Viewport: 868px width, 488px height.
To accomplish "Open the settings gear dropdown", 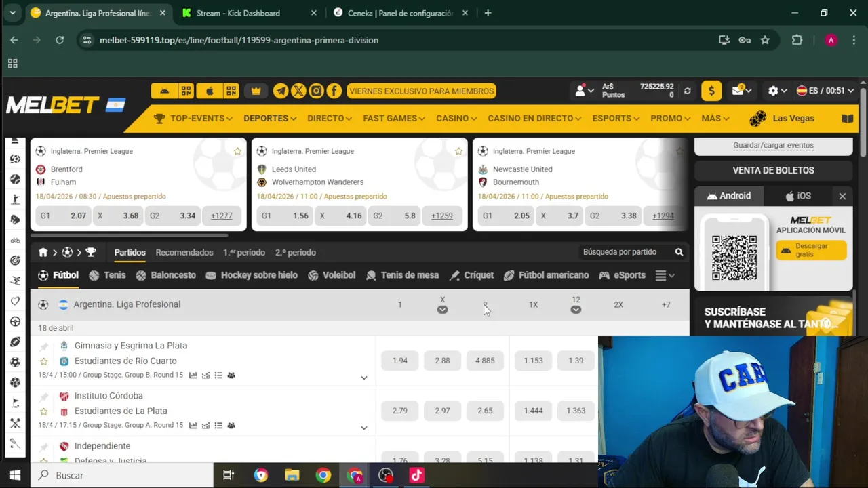I will click(777, 91).
